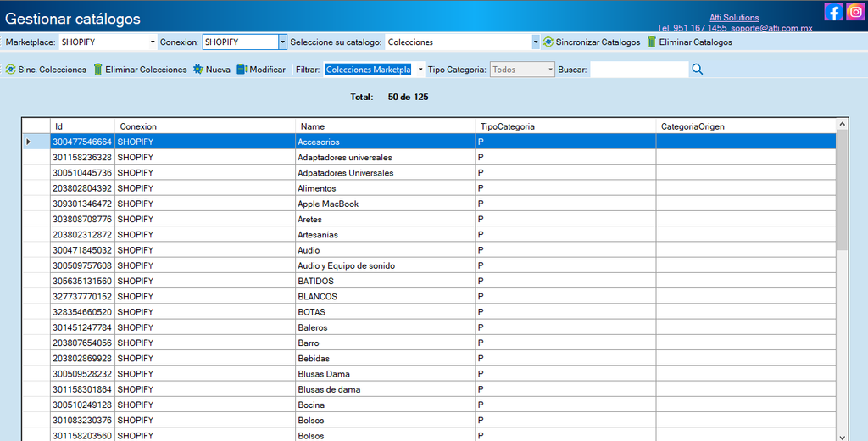Screen dimensions: 868x441
Task: Click the Sincronizar Catalogos sync icon
Action: coord(548,42)
